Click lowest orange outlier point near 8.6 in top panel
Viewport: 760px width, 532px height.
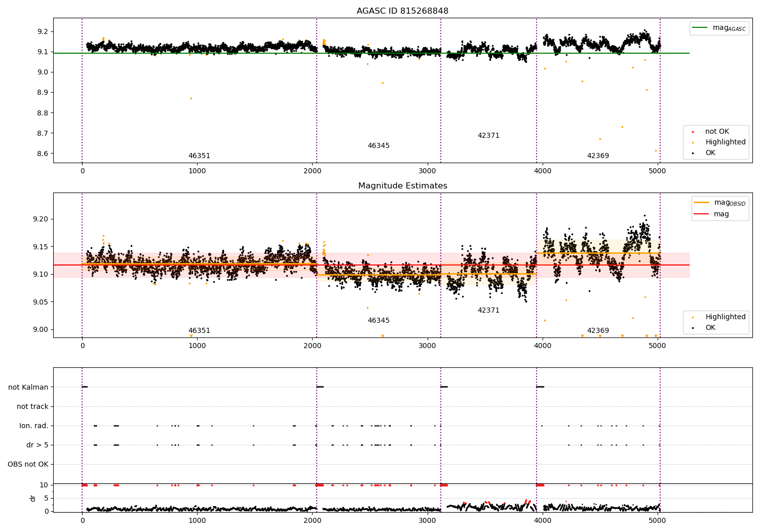655,150
